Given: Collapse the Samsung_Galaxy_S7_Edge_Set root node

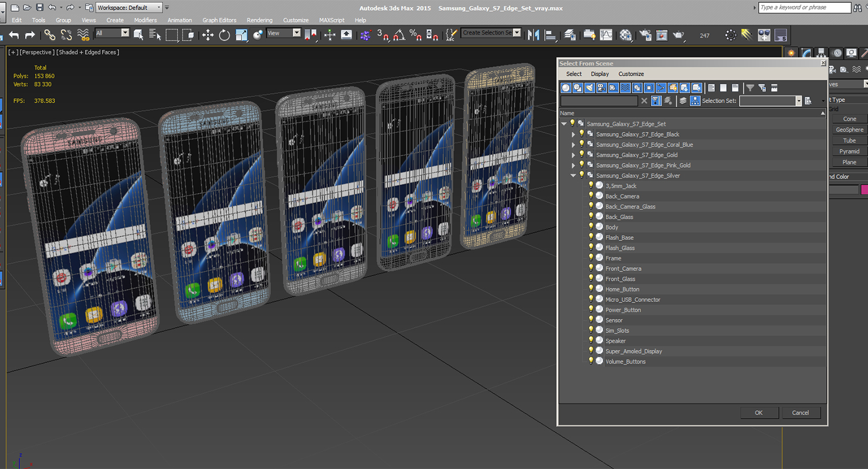Looking at the screenshot, I should click(x=564, y=124).
